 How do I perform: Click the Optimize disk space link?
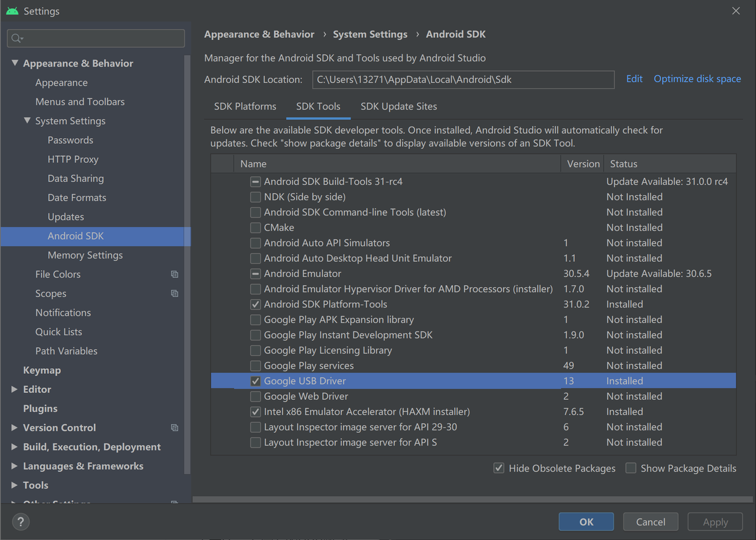(697, 79)
